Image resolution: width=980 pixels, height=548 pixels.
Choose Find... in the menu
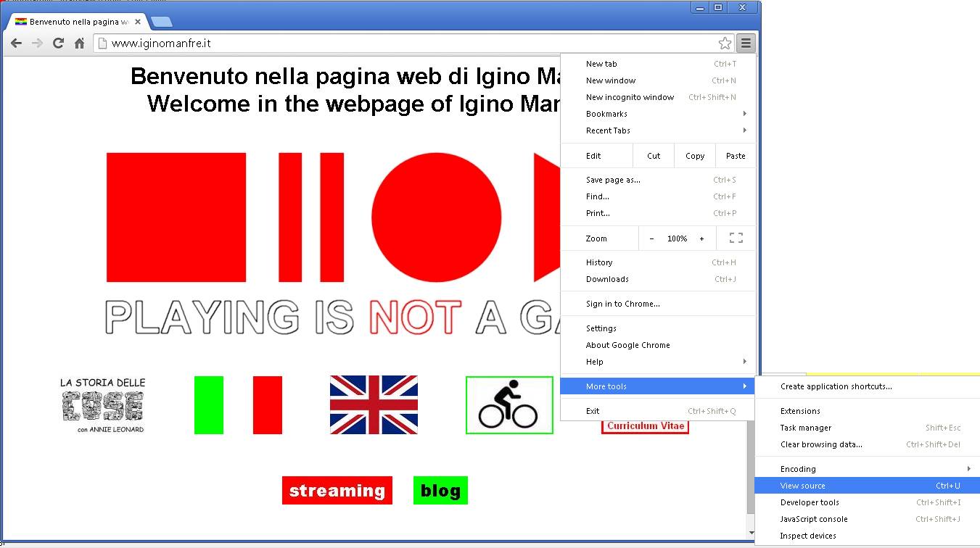(658, 196)
